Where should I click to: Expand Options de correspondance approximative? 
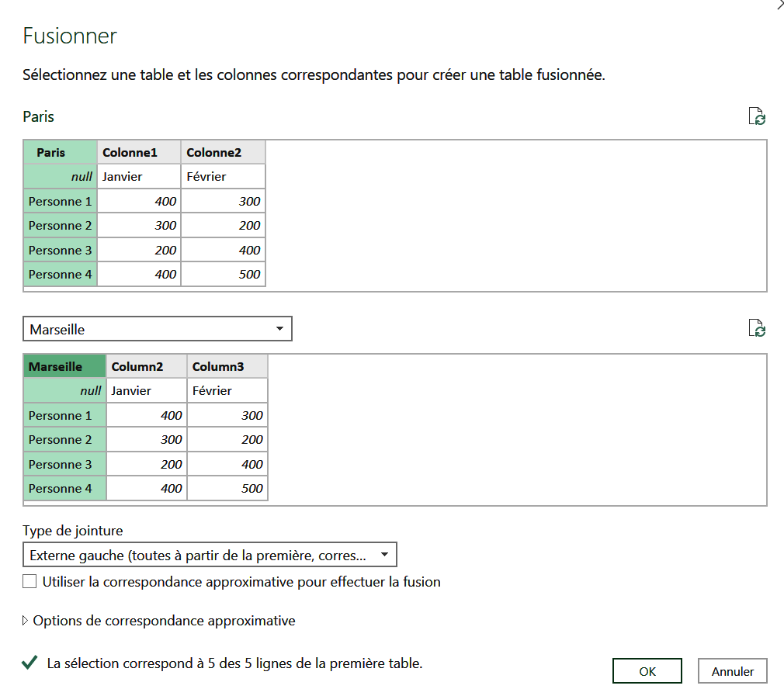[26, 621]
